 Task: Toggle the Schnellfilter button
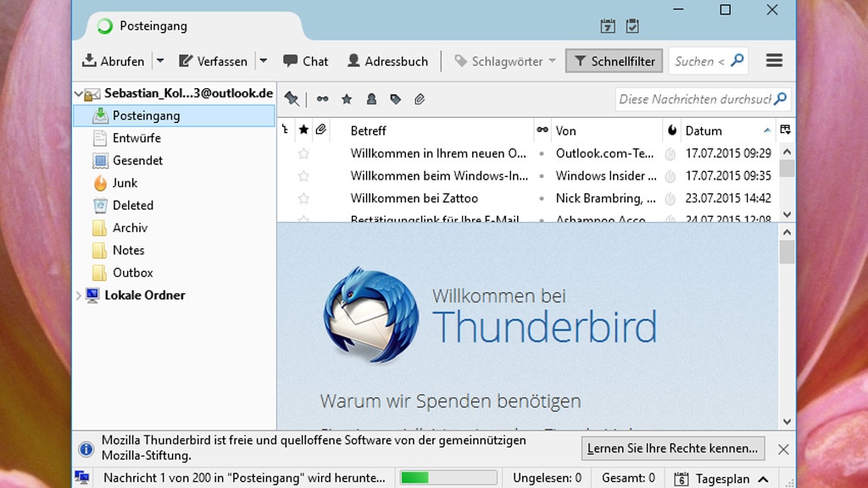(614, 61)
